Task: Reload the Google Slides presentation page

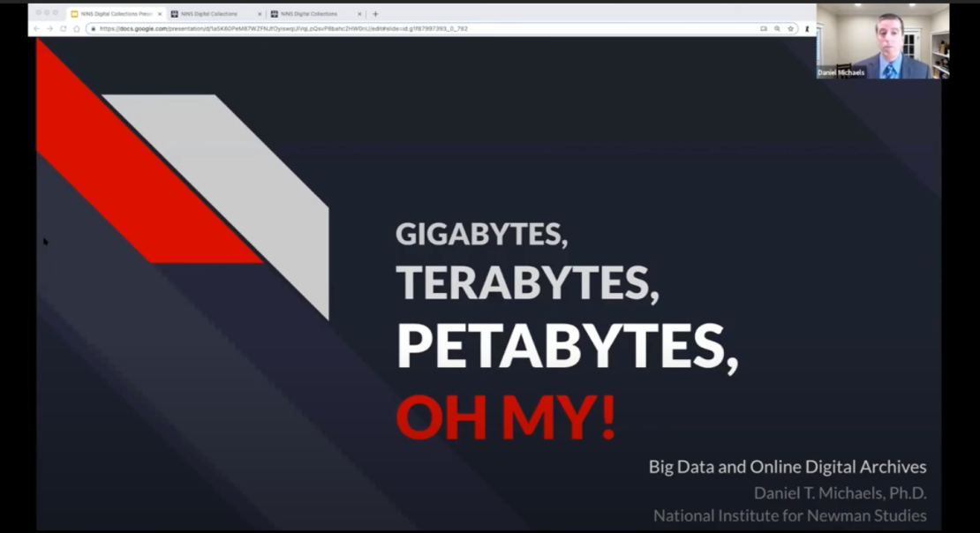Action: pyautogui.click(x=64, y=27)
